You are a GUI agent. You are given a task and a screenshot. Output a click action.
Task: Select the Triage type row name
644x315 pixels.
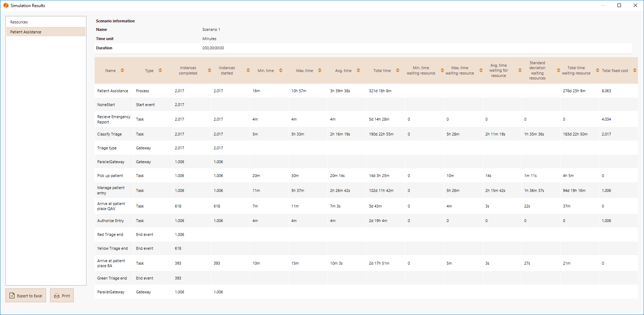coord(107,148)
